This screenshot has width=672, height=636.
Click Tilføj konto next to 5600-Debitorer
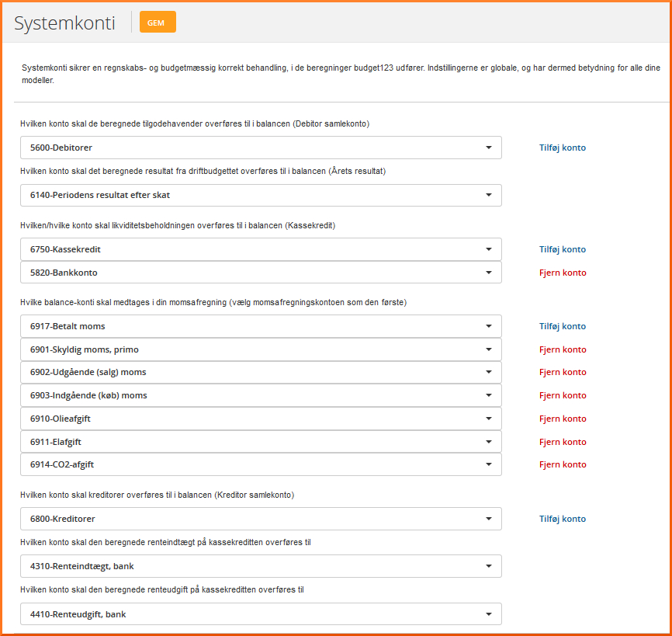pos(563,148)
